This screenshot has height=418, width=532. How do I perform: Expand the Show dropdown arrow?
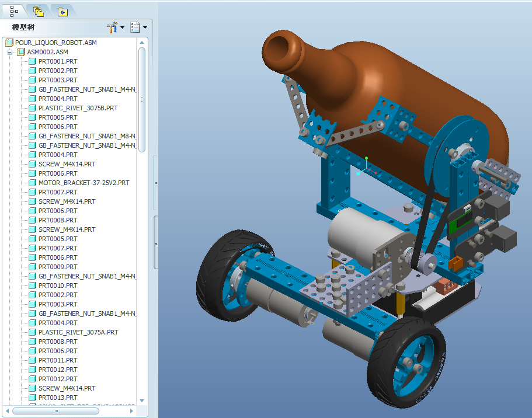tap(145, 27)
